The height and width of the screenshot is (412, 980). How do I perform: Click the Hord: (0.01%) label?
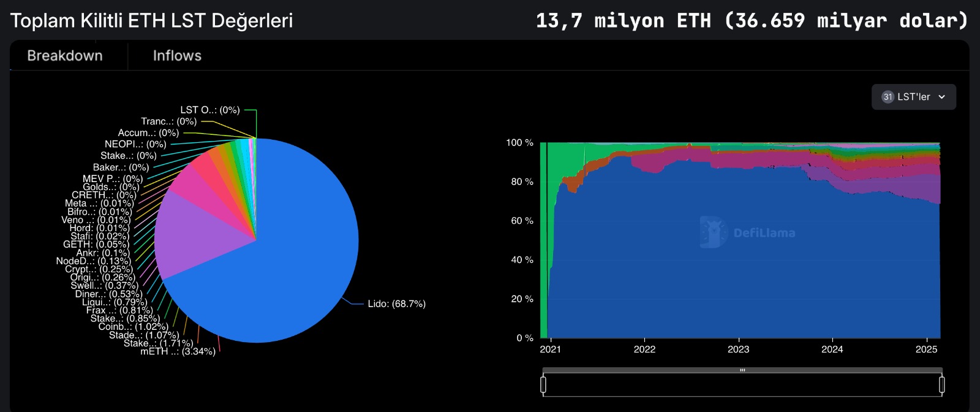pos(99,228)
